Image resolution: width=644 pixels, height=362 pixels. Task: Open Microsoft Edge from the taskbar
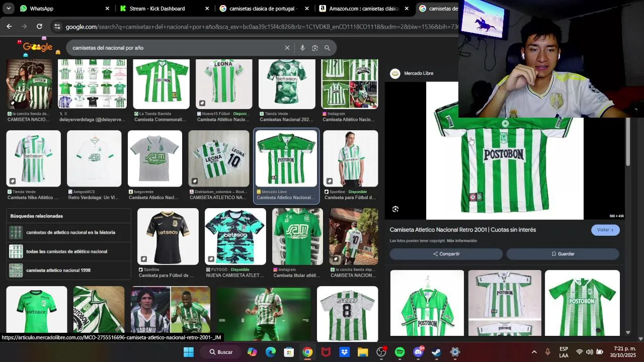coord(271,352)
